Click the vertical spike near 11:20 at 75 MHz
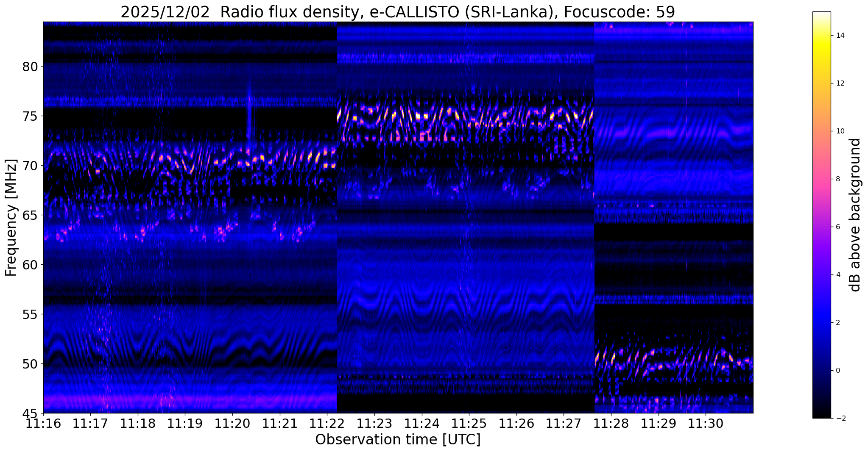868x452 pixels. point(249,116)
